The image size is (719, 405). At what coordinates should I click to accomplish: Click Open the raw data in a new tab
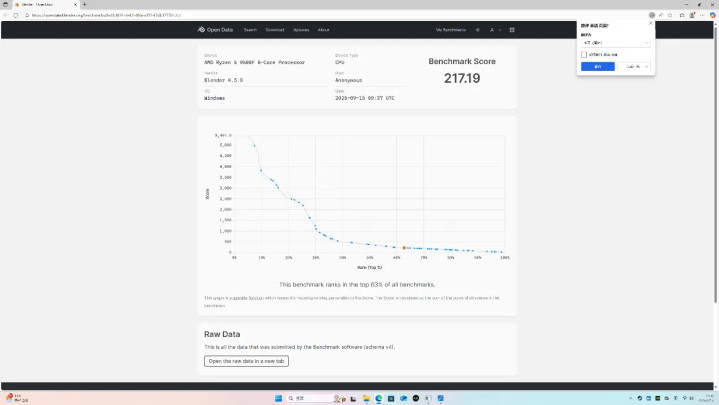point(246,361)
